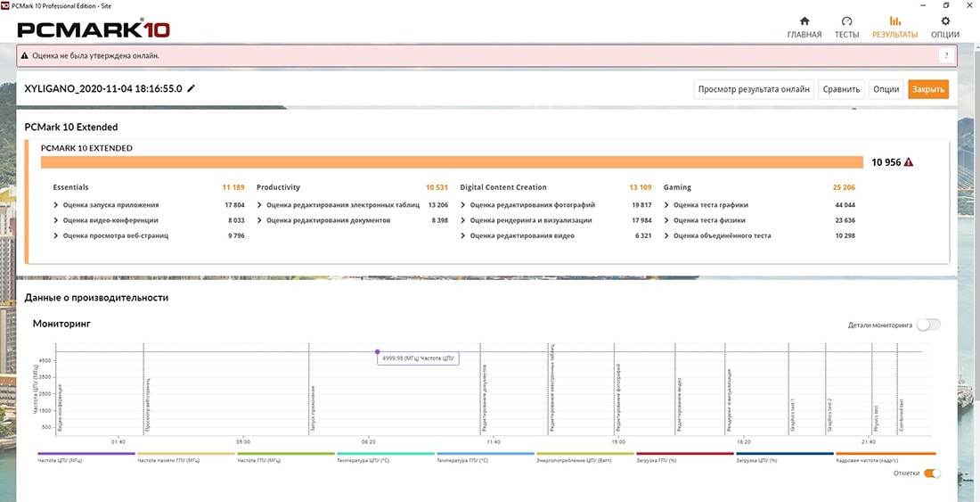
Task: Click the pencil icon to rename result
Action: click(192, 89)
